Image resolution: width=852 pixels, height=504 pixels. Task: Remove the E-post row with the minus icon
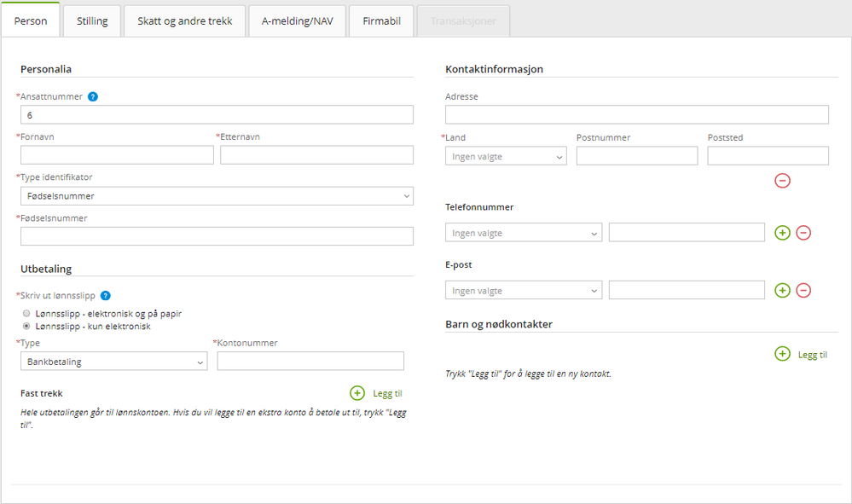tap(803, 291)
